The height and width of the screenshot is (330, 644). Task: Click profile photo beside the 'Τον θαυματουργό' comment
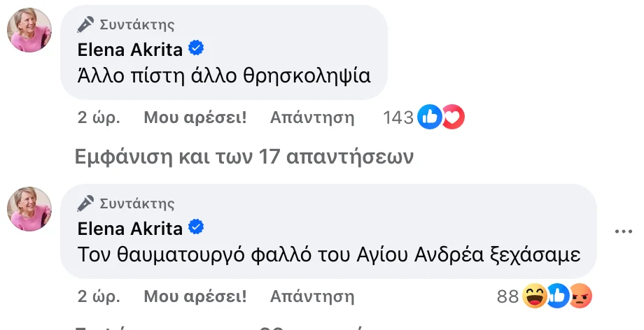pyautogui.click(x=29, y=210)
